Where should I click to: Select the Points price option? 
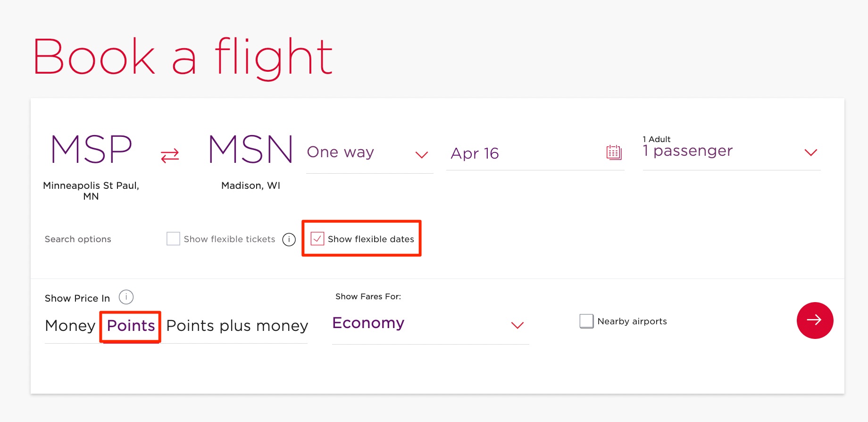tap(130, 326)
